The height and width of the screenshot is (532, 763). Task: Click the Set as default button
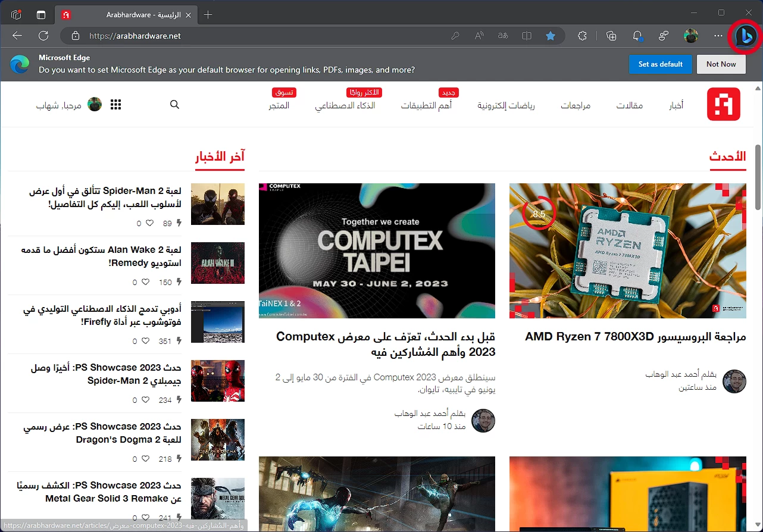(660, 64)
